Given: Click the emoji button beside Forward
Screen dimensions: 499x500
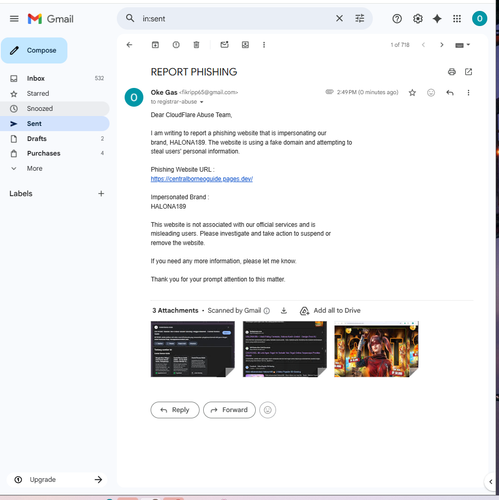Looking at the screenshot, I should pyautogui.click(x=267, y=410).
